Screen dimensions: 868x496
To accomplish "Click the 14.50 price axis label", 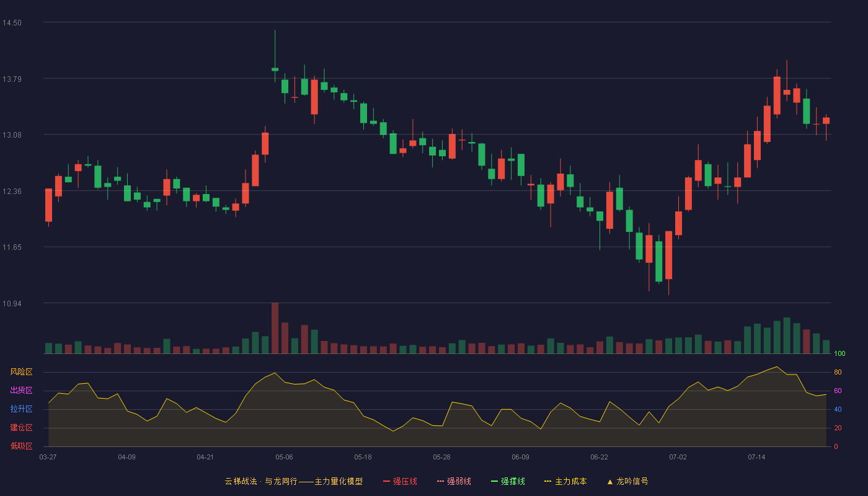I will [x=12, y=23].
